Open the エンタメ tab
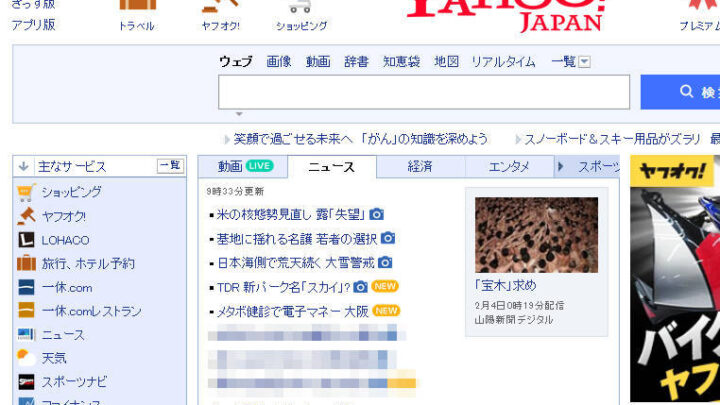This screenshot has width=720, height=405. point(509,166)
